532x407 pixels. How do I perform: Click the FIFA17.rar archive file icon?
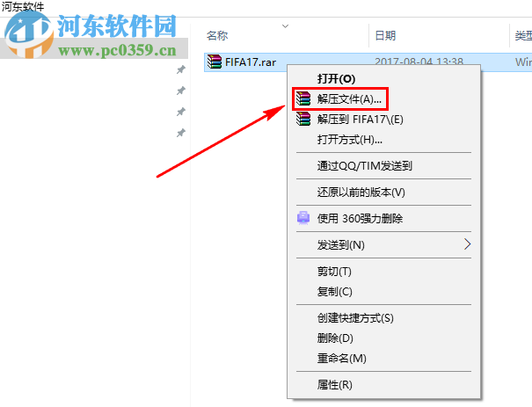(x=214, y=62)
